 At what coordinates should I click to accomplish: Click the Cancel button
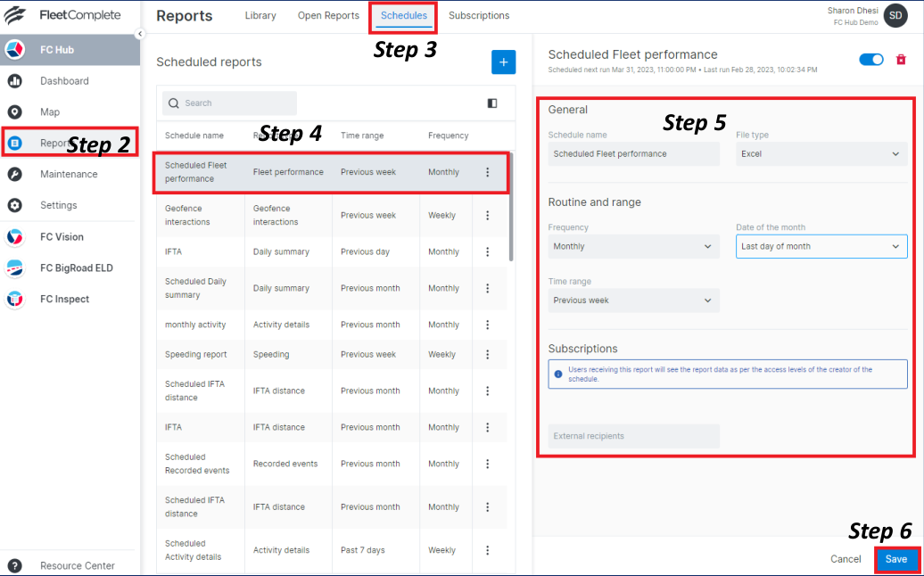point(846,559)
